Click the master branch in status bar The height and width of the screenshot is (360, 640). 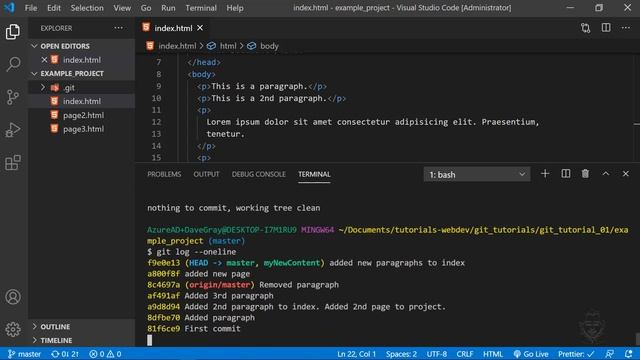click(24, 354)
